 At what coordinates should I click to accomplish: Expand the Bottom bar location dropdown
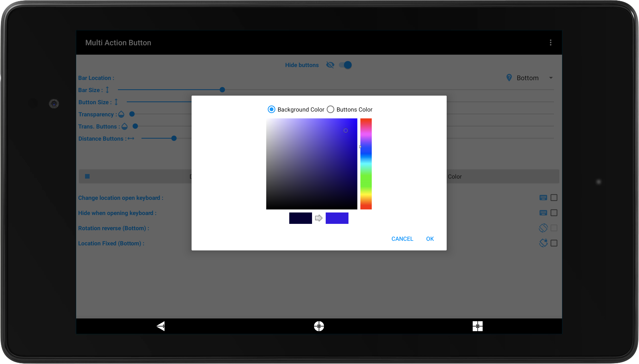click(551, 78)
